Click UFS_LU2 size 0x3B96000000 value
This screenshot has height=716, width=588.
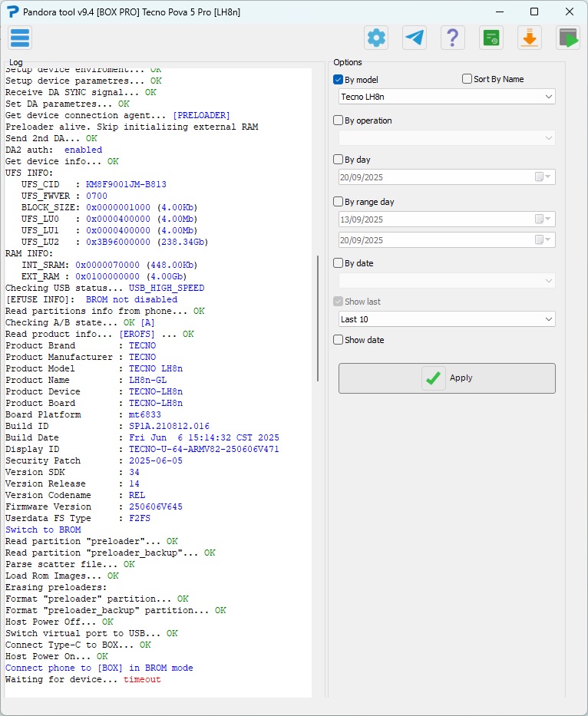[x=118, y=242]
